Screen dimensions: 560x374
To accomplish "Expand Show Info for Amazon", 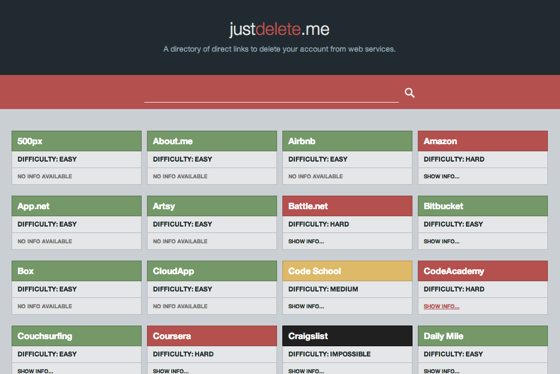I will click(441, 176).
